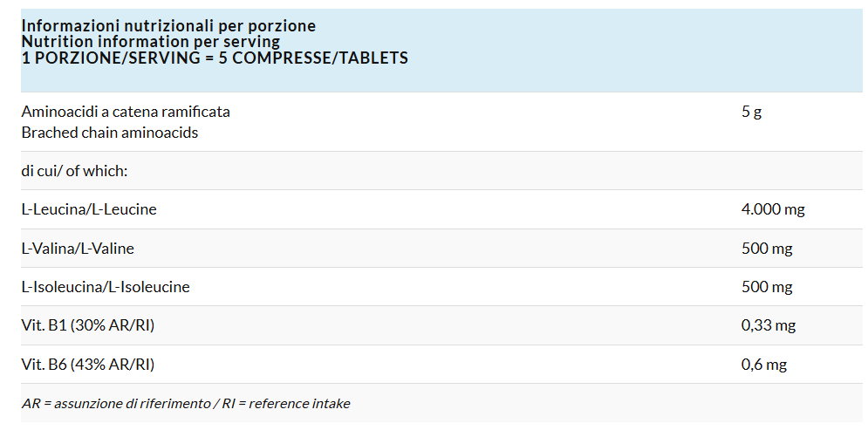Image resolution: width=868 pixels, height=430 pixels.
Task: Click the 500 mg value for L-Valine
Action: pyautogui.click(x=767, y=249)
